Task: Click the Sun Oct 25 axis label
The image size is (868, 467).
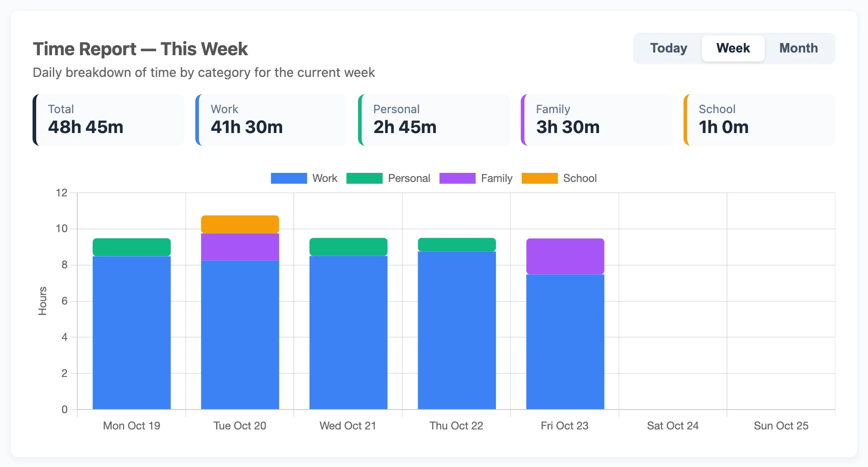Action: click(781, 426)
